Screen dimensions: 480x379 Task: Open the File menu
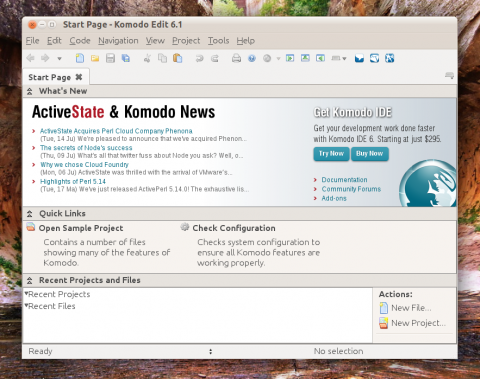point(33,41)
